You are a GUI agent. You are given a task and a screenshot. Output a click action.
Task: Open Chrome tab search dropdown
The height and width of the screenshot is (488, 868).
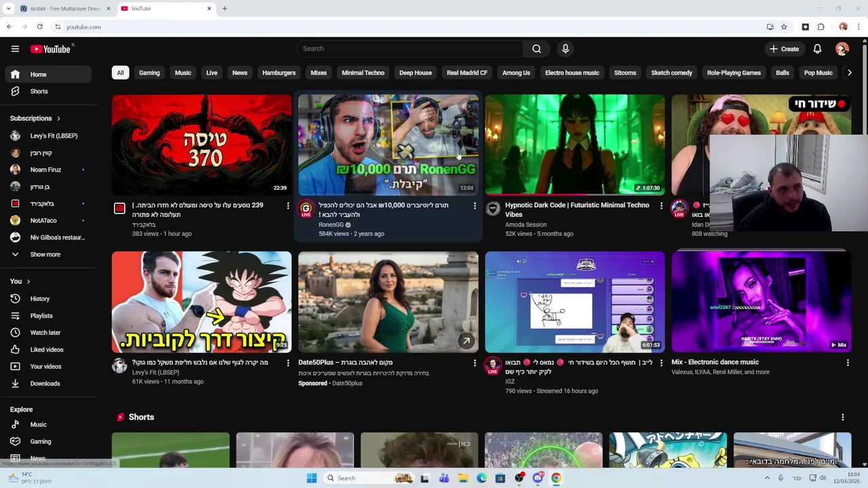[x=8, y=9]
